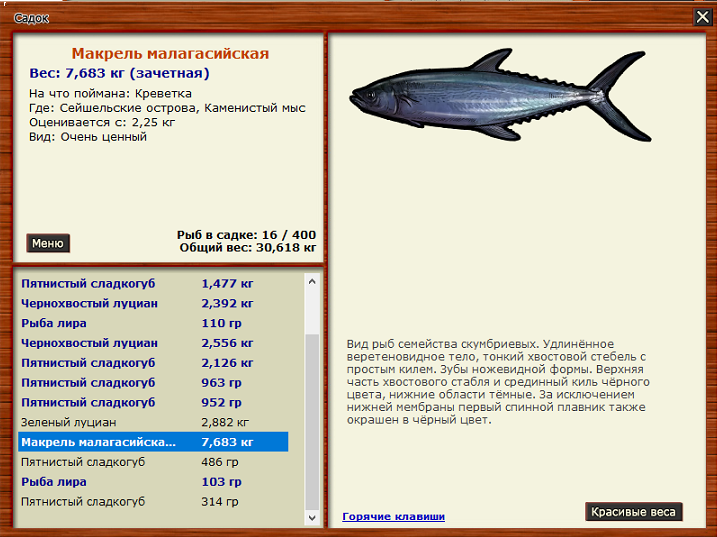Click the Где: Сейшельские острова, Каменистый мыс line
Image resolution: width=717 pixels, height=537 pixels.
pyautogui.click(x=167, y=108)
